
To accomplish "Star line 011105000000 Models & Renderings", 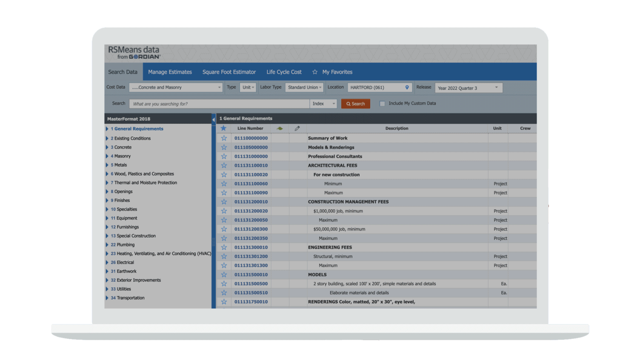I will click(x=224, y=147).
